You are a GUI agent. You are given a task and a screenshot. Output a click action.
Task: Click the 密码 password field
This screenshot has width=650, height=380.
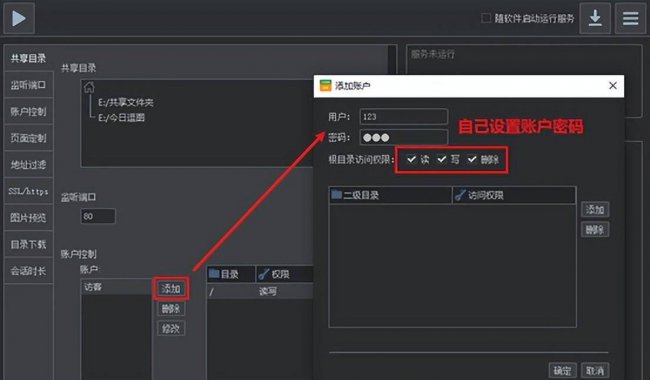pyautogui.click(x=403, y=137)
